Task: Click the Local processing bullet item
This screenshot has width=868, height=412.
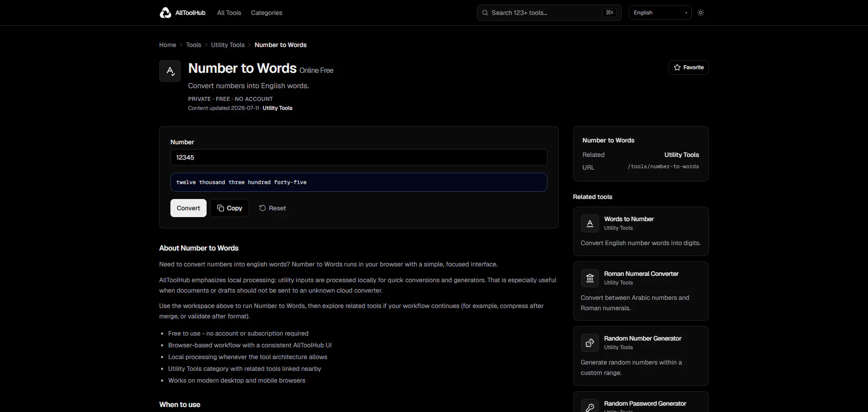Action: (x=248, y=357)
